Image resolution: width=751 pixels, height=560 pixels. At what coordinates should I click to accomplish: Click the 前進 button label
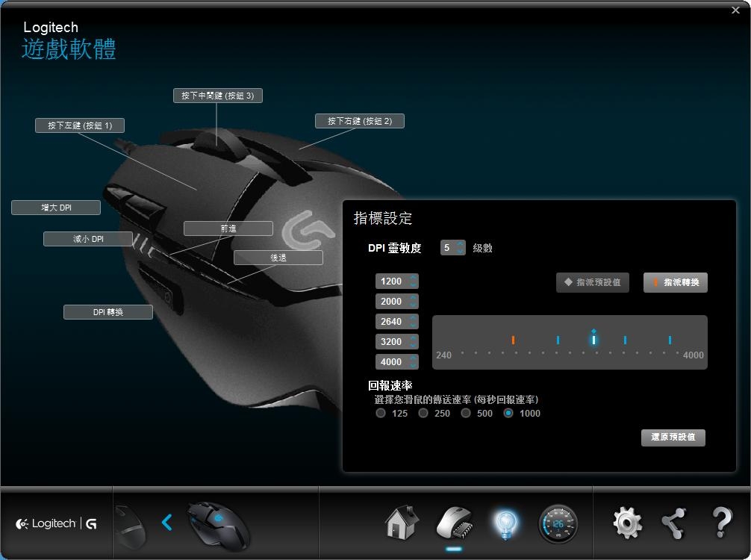coord(228,228)
